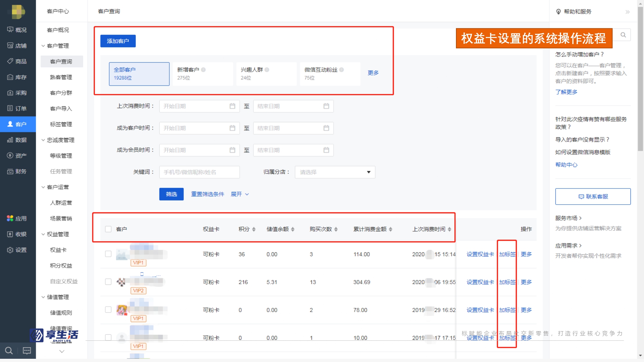Collapse the 储值管理 menu group
The width and height of the screenshot is (644, 362).
click(43, 297)
